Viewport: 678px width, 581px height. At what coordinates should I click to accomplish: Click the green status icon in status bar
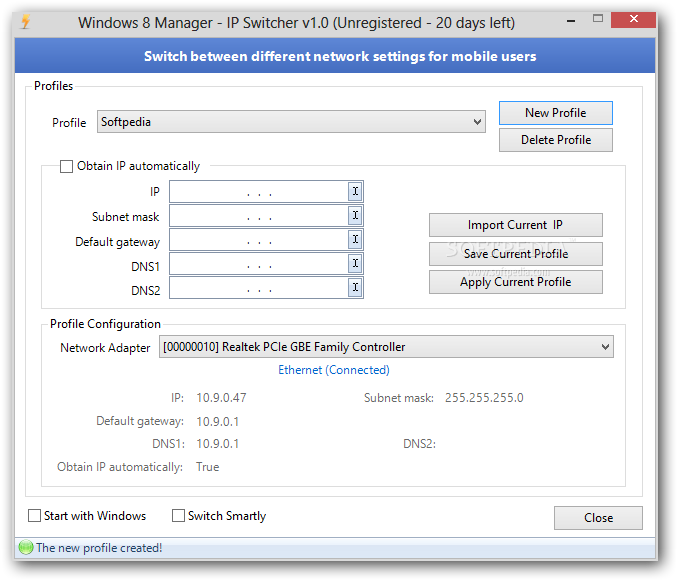(26, 547)
